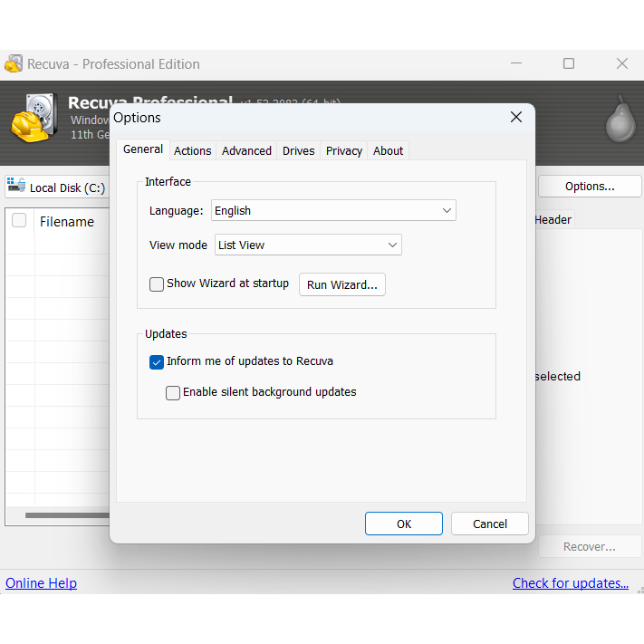Enable silent background updates checkbox

coord(173,393)
